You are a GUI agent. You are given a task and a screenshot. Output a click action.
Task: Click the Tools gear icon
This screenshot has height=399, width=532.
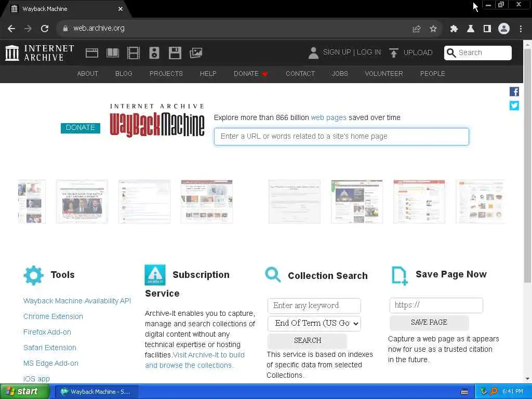34,275
